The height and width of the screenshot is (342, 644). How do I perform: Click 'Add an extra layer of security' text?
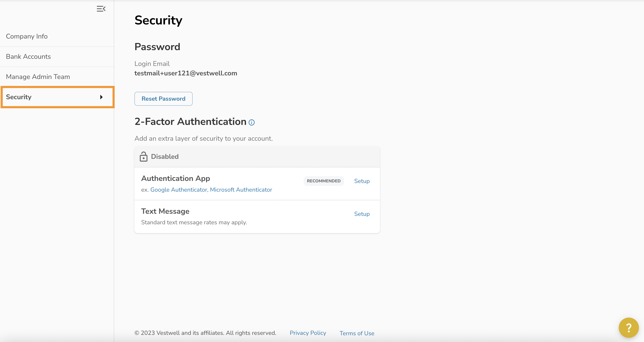[204, 139]
